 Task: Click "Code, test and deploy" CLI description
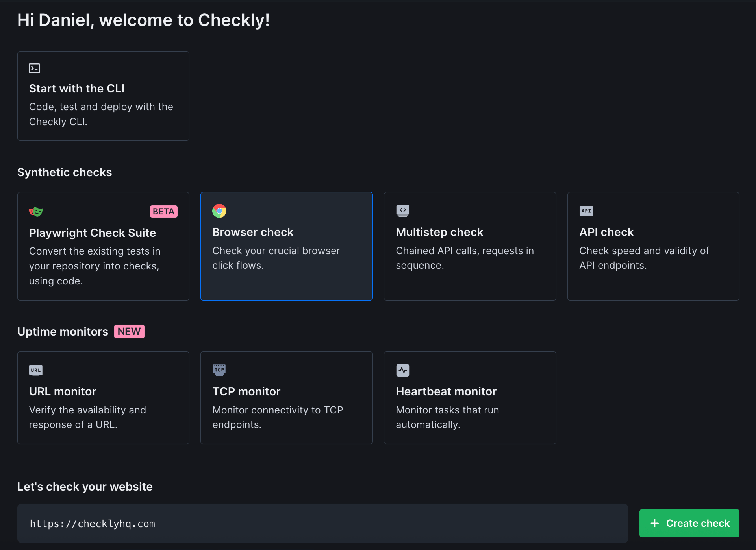[x=101, y=114]
